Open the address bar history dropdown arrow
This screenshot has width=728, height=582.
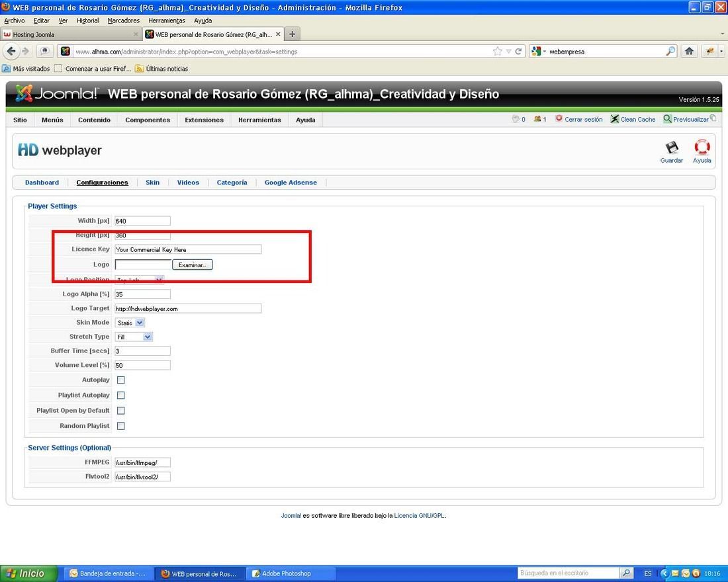[508, 52]
